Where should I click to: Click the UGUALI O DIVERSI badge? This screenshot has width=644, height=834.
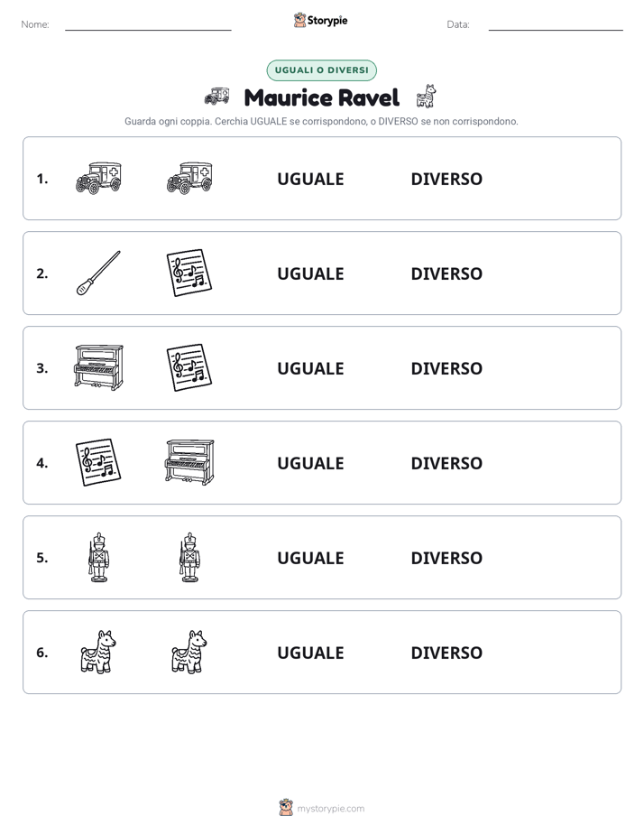tap(321, 70)
